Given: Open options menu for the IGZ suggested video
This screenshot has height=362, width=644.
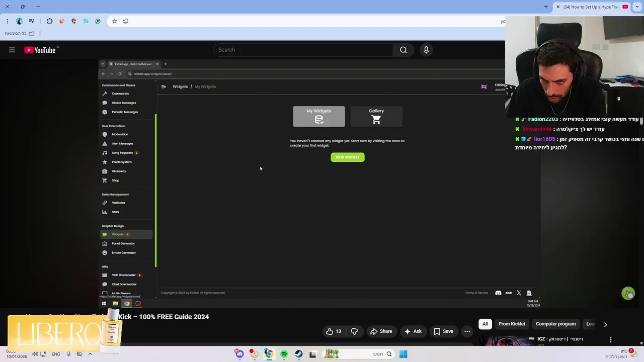Looking at the screenshot, I should 611,340.
